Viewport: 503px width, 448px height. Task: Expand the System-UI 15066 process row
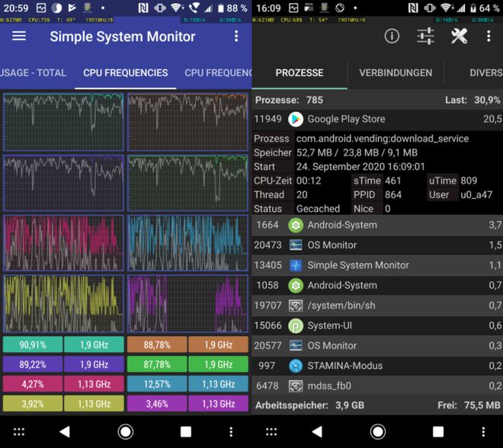tap(377, 326)
